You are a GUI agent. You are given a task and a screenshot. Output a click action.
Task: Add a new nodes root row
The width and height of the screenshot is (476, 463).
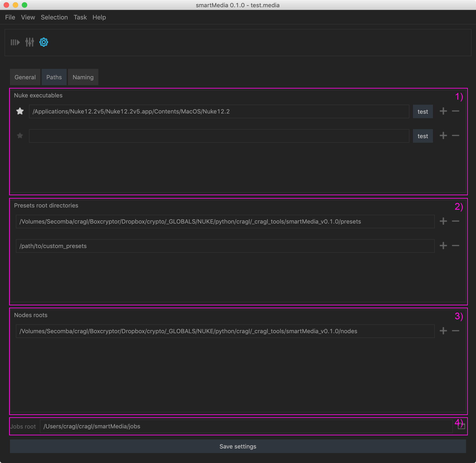(x=443, y=331)
